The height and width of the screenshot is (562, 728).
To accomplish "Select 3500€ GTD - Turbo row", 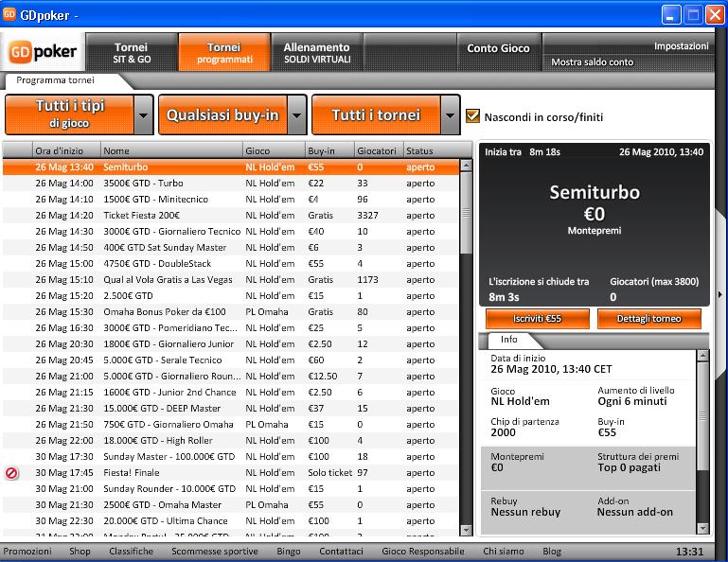I will tap(231, 184).
